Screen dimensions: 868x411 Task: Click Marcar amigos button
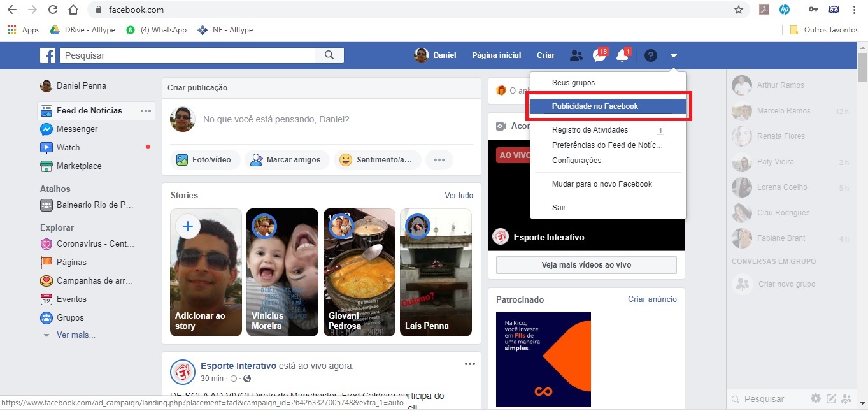pos(287,160)
